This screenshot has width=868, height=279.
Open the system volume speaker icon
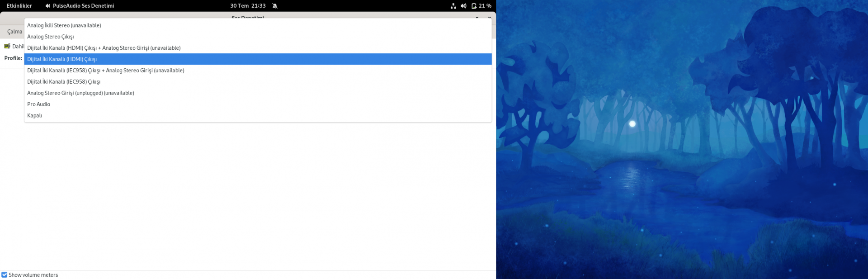point(463,6)
